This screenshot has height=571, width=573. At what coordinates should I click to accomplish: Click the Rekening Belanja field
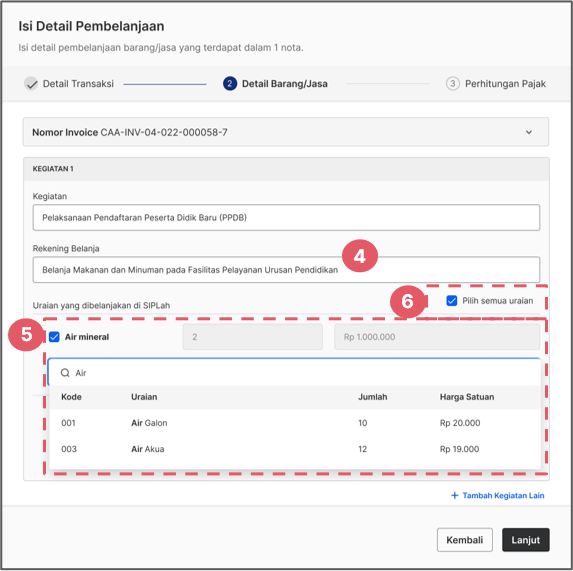pos(286,270)
